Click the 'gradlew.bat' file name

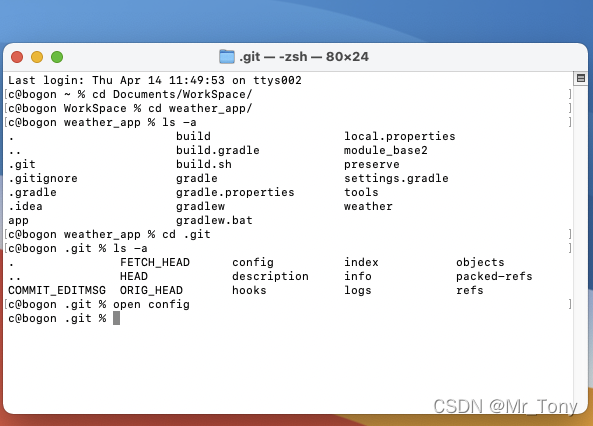tap(214, 220)
